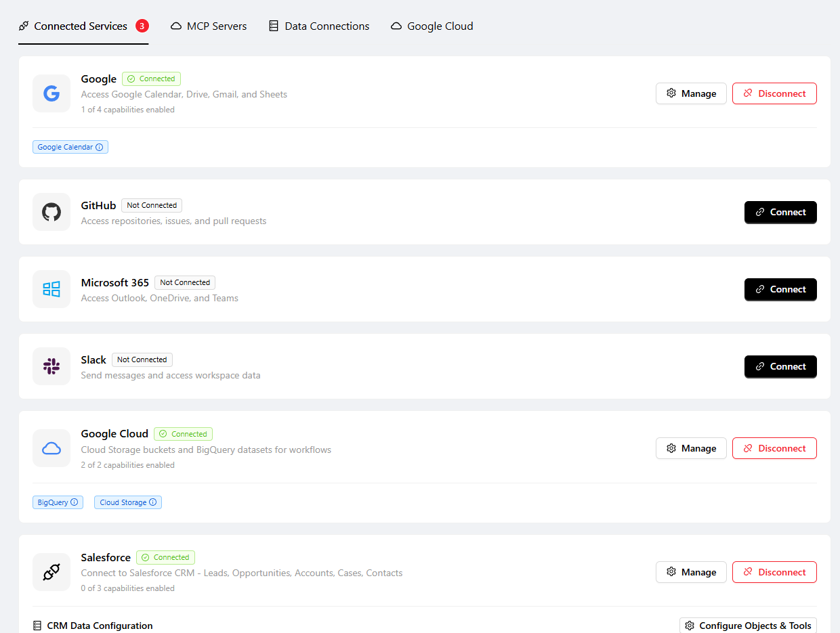Click the plug icon on Connected Services tab
The width and height of the screenshot is (840, 633).
24,26
